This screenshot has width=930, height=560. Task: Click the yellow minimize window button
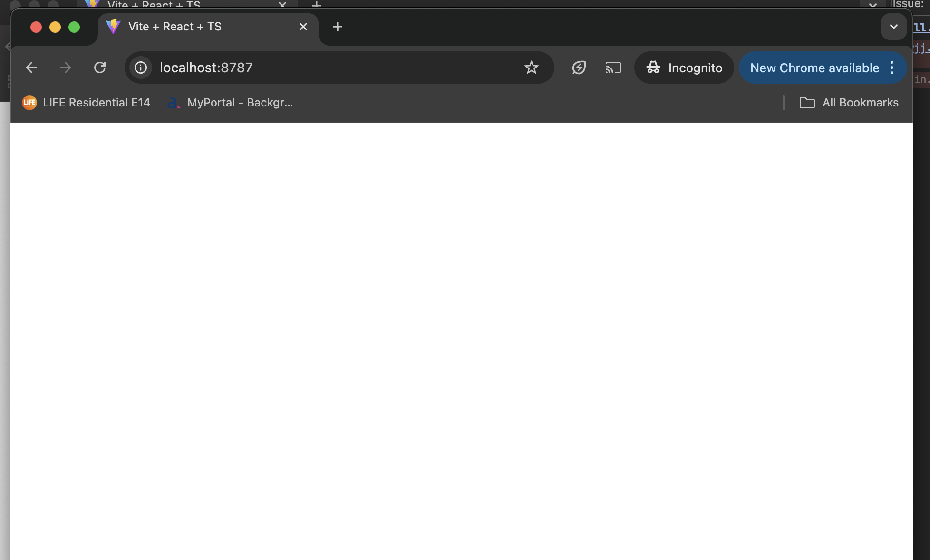(55, 27)
